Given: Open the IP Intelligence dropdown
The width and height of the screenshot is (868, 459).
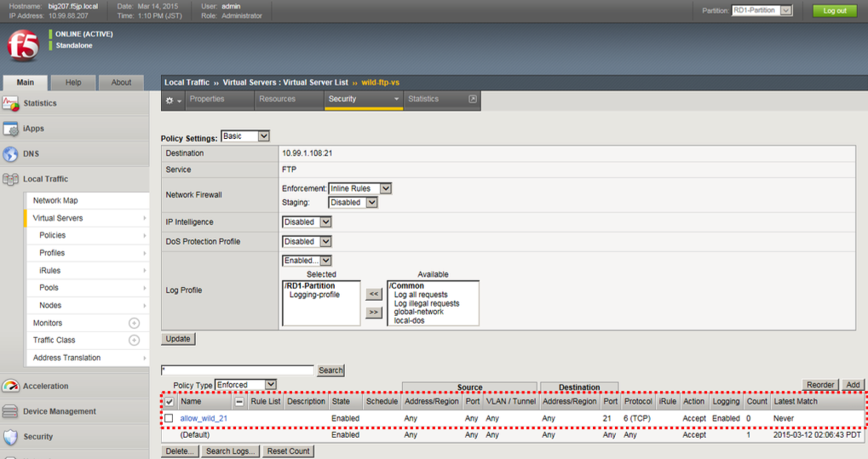Looking at the screenshot, I should 307,222.
